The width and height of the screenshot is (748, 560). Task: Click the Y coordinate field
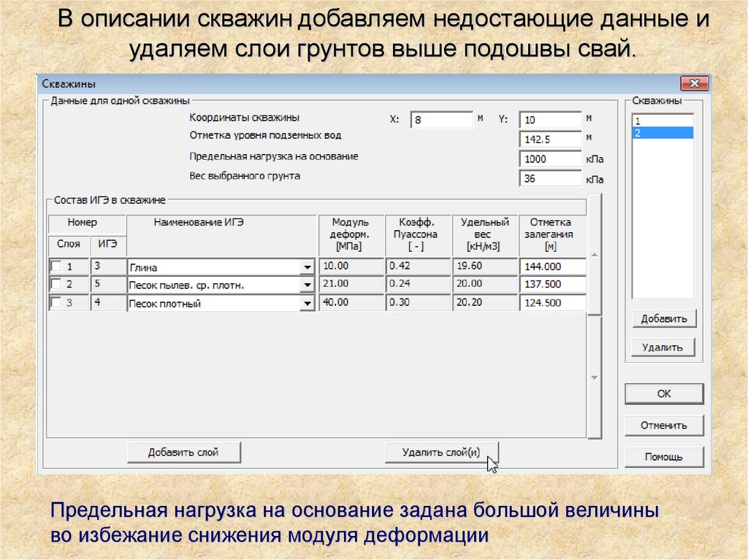(550, 120)
